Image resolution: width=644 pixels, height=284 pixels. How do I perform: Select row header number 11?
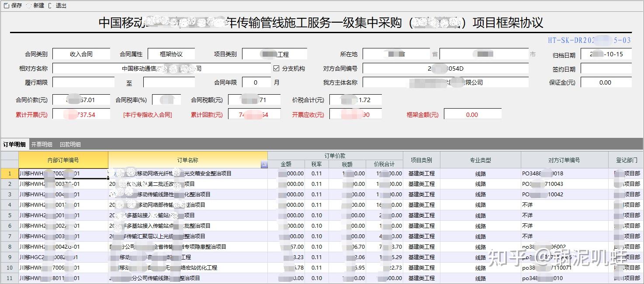(x=9, y=278)
